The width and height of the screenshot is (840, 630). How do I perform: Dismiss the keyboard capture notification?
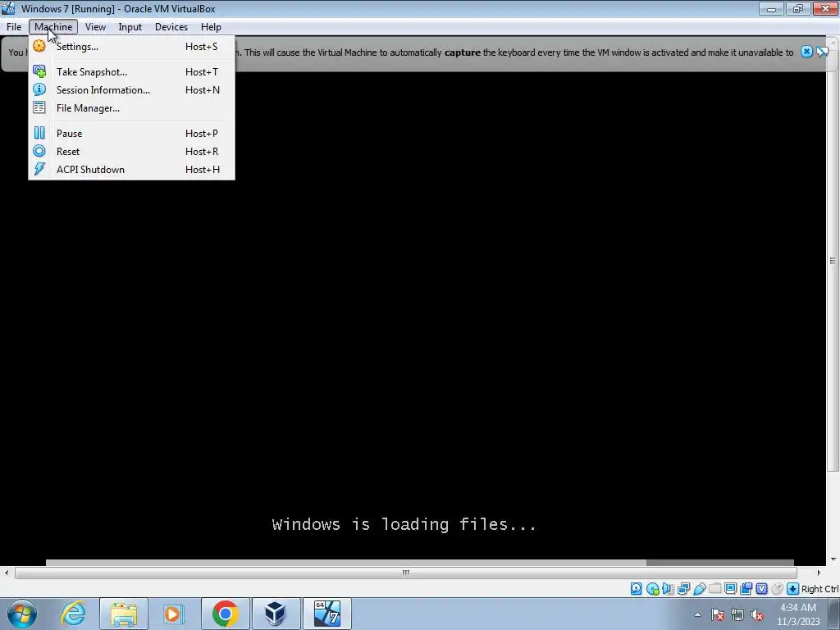807,52
